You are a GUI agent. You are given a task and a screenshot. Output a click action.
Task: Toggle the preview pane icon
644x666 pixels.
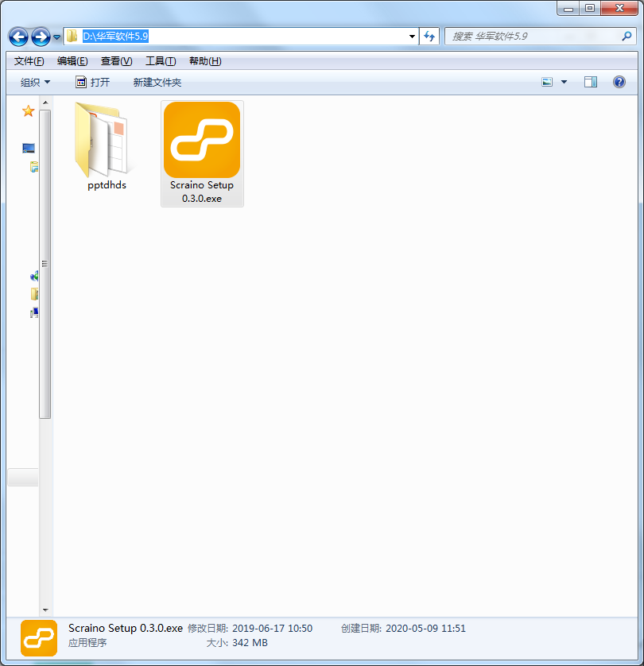pyautogui.click(x=591, y=82)
